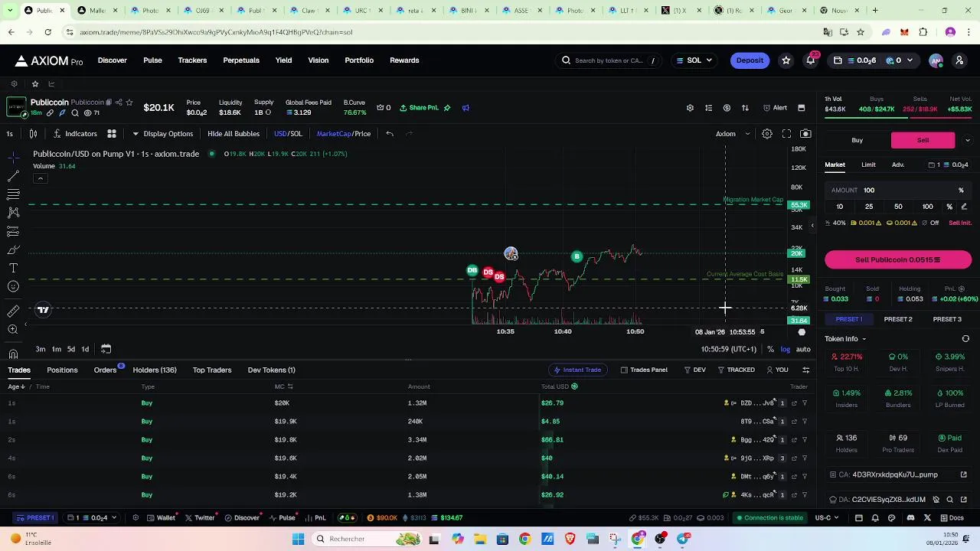
Task: Toggle the log scale on the chart
Action: [786, 349]
